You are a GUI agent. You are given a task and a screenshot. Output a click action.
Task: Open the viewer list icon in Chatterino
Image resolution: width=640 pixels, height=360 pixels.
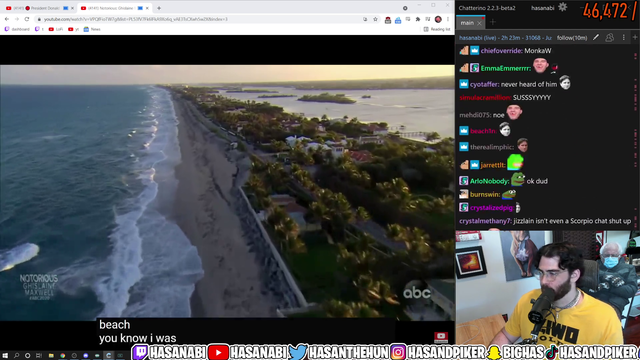click(609, 38)
